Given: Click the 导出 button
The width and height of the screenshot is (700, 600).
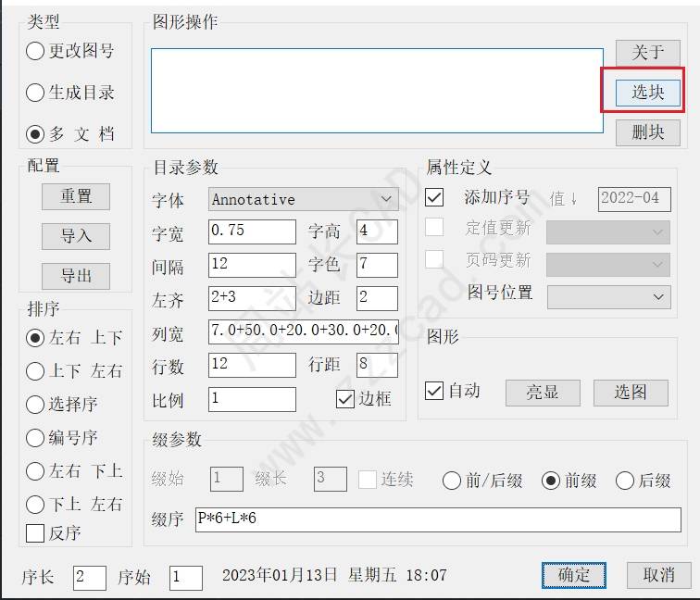Looking at the screenshot, I should click(x=75, y=276).
